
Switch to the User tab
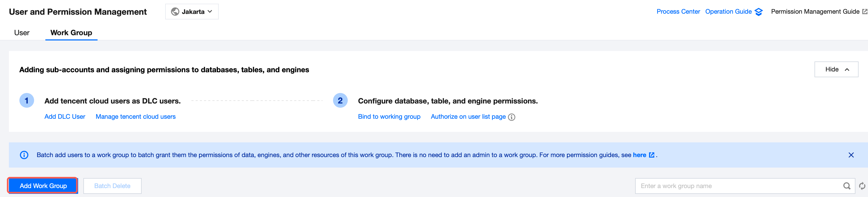(22, 33)
